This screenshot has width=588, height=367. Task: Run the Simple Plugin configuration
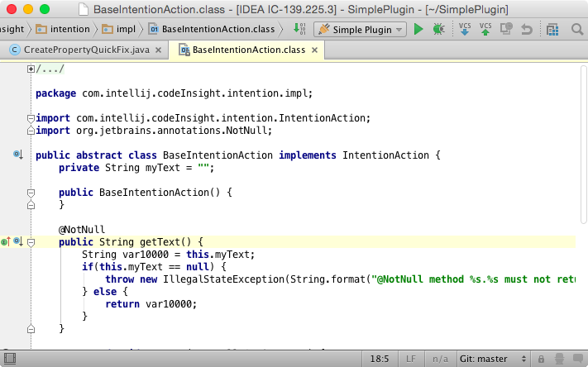click(418, 29)
